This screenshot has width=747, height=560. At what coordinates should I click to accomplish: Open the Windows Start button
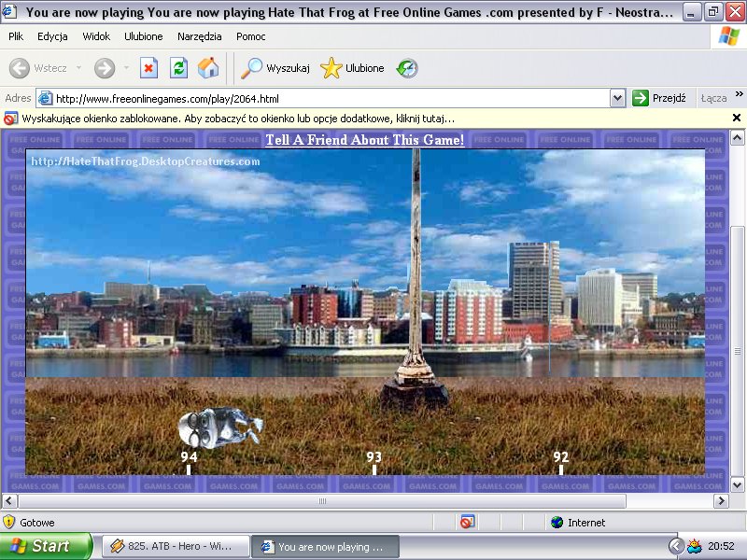click(x=46, y=546)
